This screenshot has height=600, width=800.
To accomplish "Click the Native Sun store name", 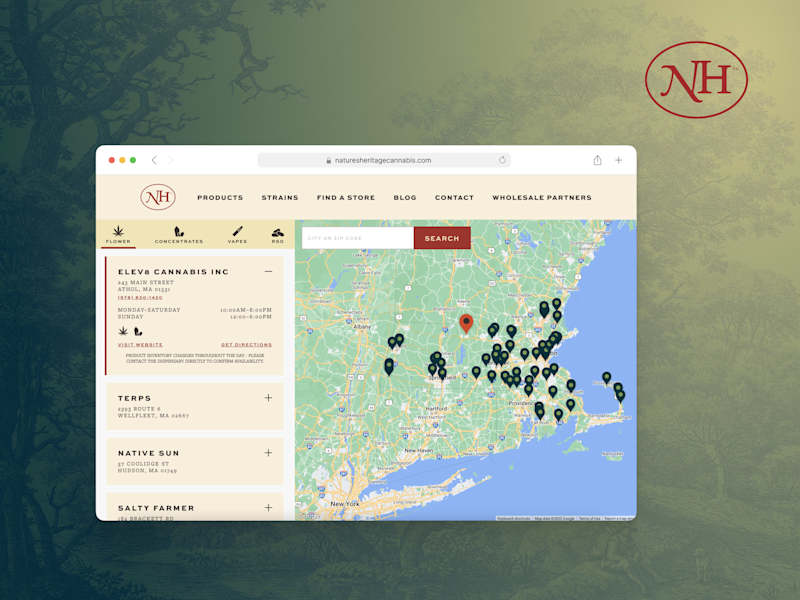I will click(148, 453).
